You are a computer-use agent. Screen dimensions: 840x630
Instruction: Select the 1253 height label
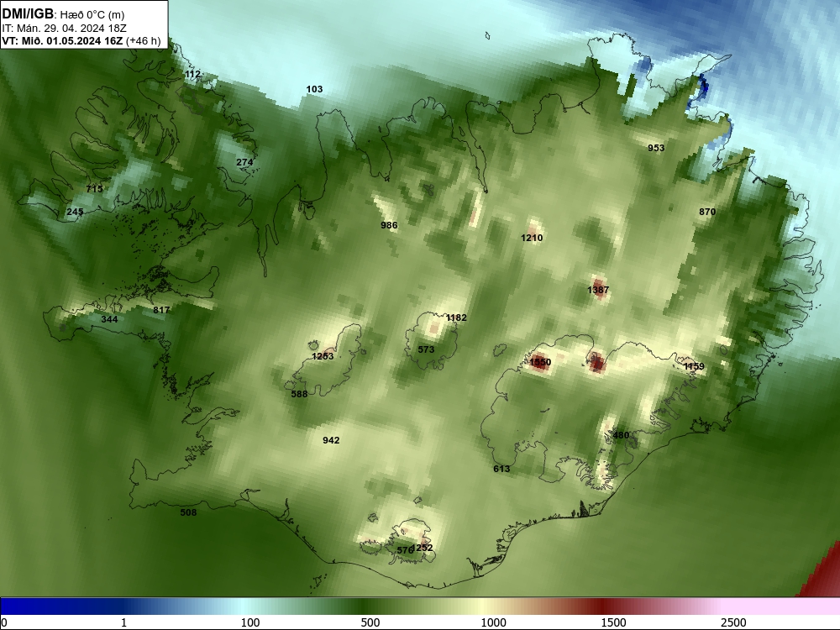click(x=323, y=356)
